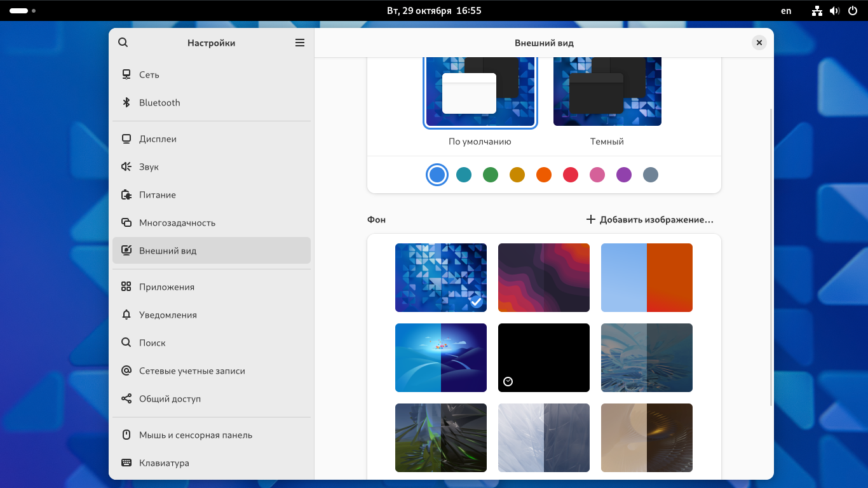This screenshot has width=868, height=488.
Task: Click the network icon in top bar
Action: (x=817, y=11)
